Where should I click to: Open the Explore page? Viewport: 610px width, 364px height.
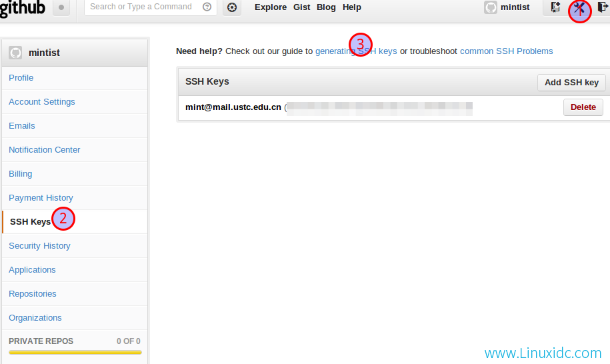271,7
